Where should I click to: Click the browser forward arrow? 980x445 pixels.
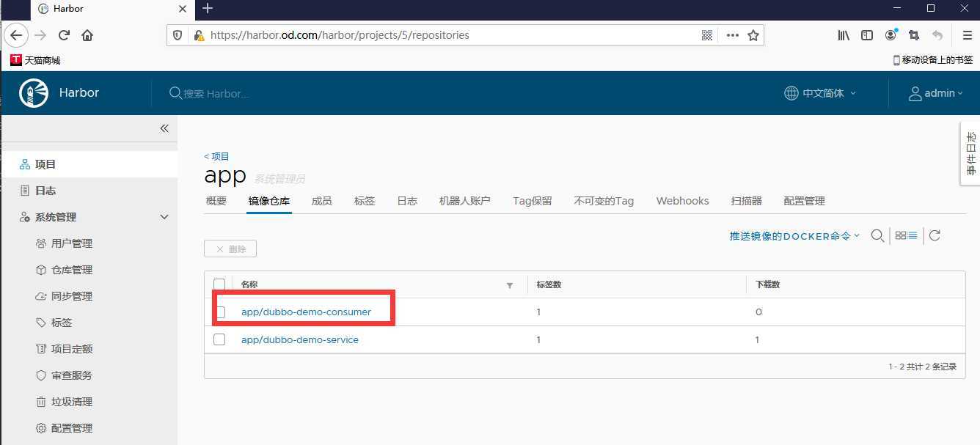coord(40,35)
